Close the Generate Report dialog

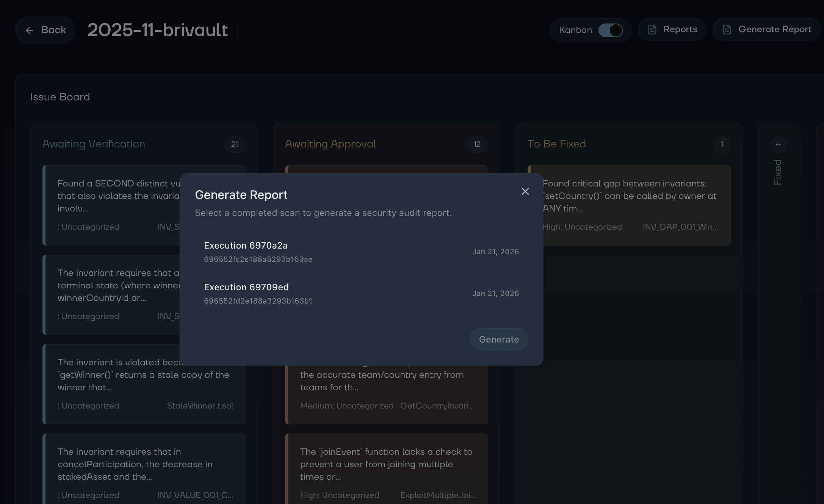[x=525, y=191]
